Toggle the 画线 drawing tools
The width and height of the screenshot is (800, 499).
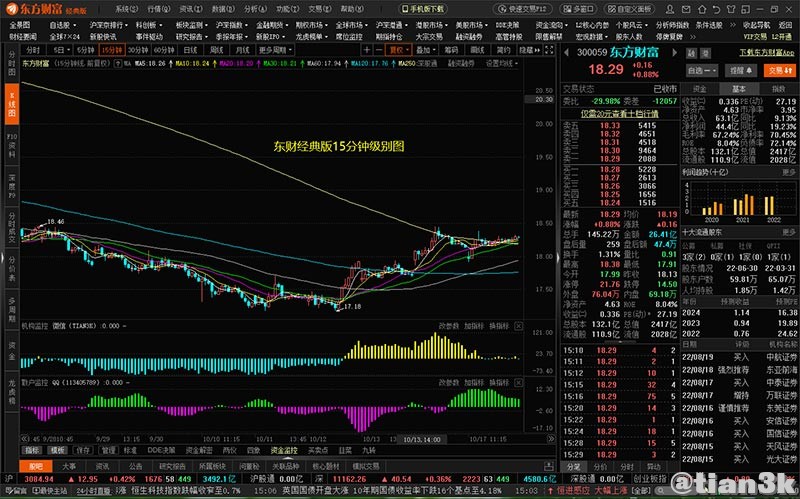tap(478, 49)
